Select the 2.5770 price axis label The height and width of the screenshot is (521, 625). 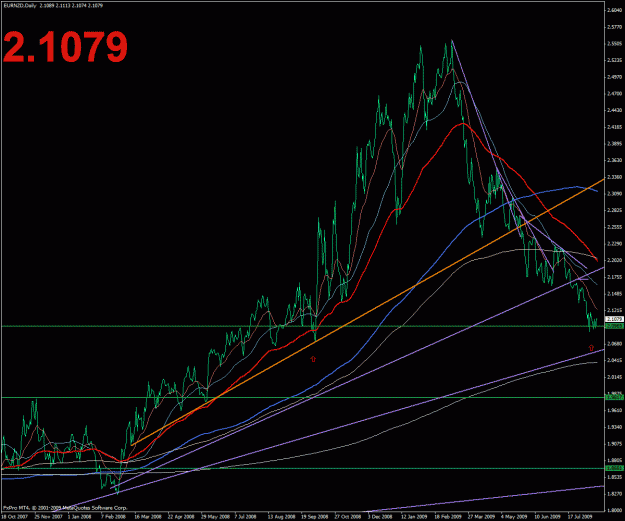pos(615,27)
